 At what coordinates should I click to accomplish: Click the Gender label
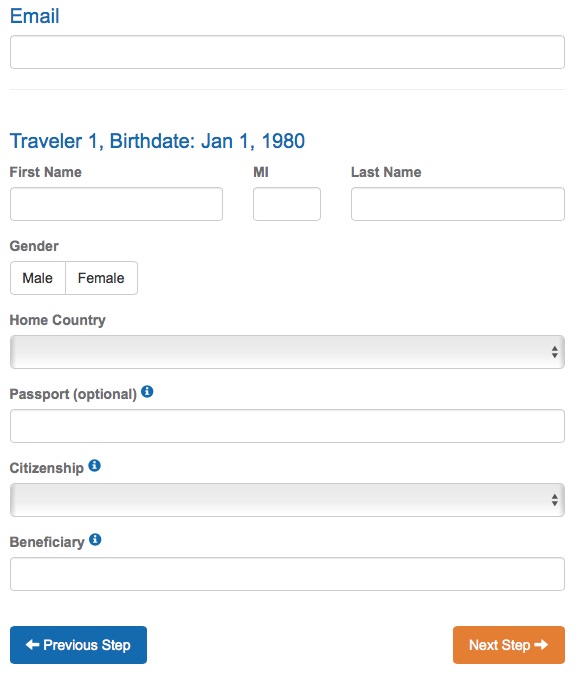pyautogui.click(x=34, y=246)
